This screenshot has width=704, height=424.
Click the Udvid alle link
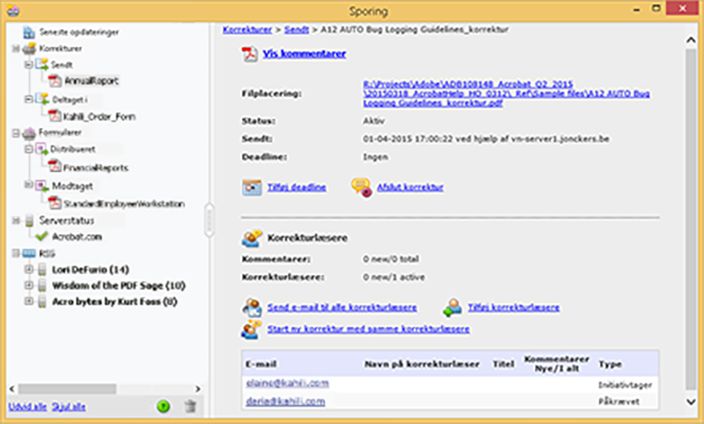tap(28, 407)
